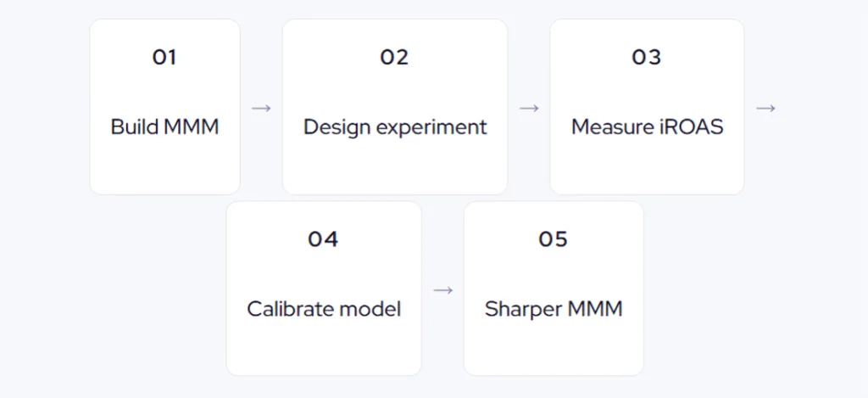Screen dimensions: 868x398
Task: Click the Sharper MMM label
Action: coord(554,309)
